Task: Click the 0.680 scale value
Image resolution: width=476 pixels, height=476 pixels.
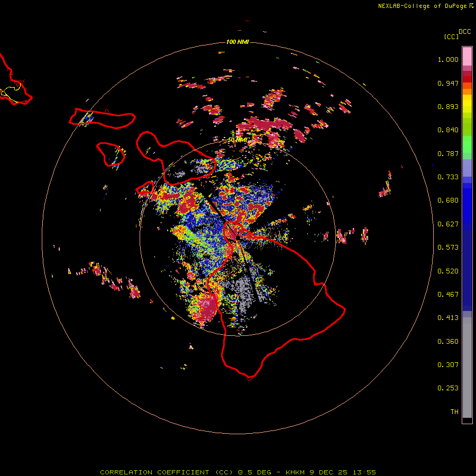Action: (x=448, y=200)
